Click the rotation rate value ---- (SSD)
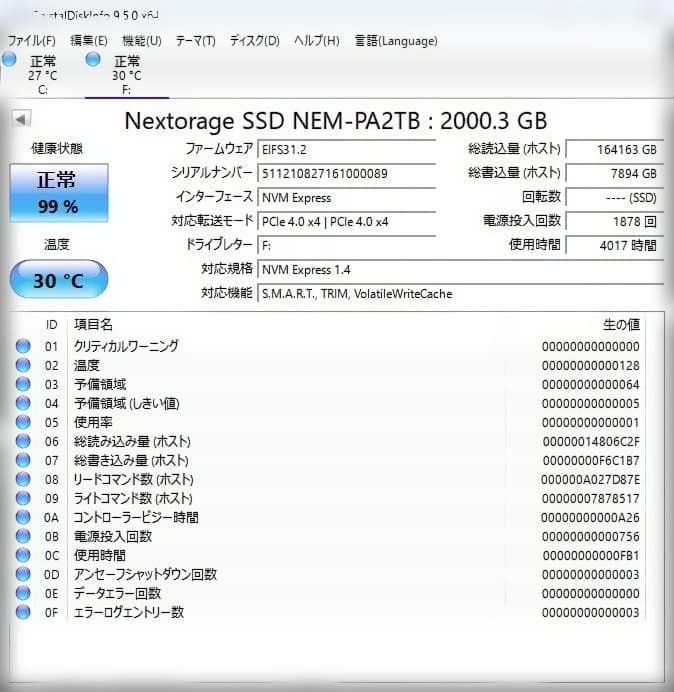 (x=614, y=198)
